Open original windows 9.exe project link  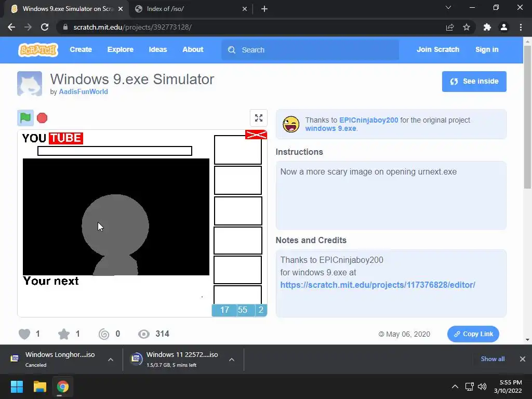click(x=330, y=129)
